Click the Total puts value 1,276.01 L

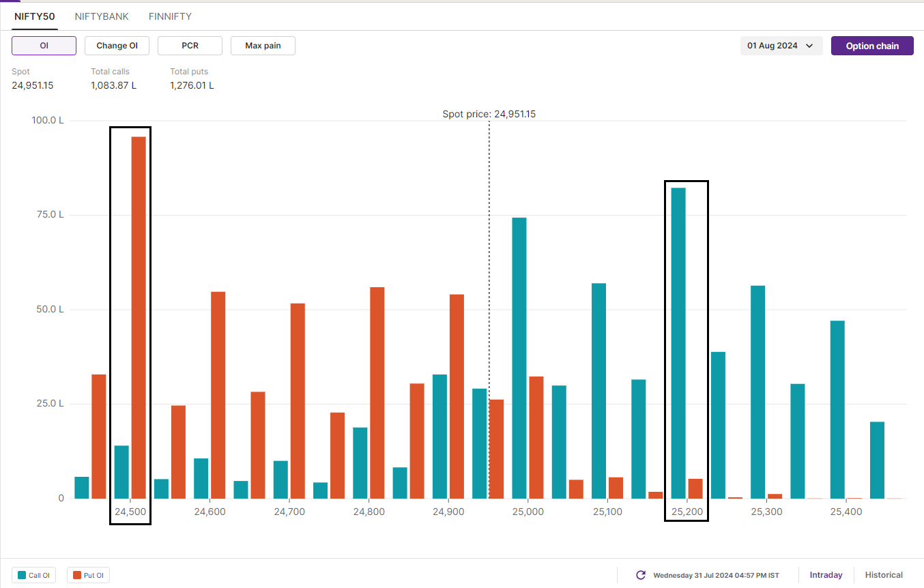click(192, 85)
